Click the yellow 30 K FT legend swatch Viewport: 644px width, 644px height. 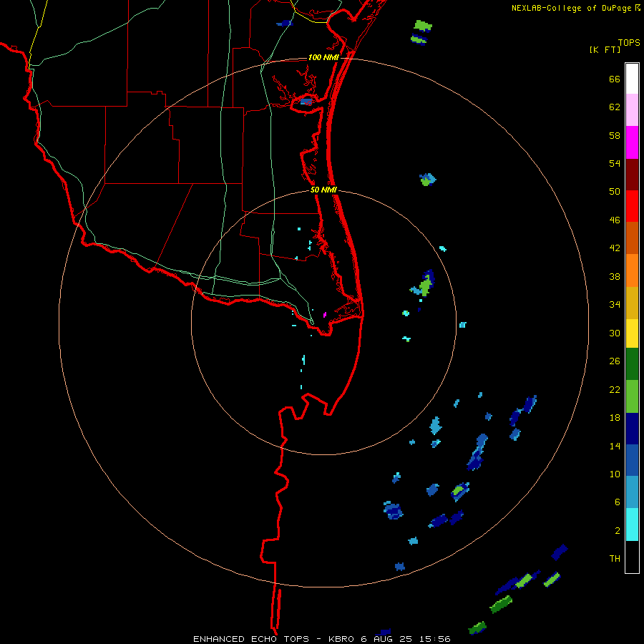coord(632,333)
